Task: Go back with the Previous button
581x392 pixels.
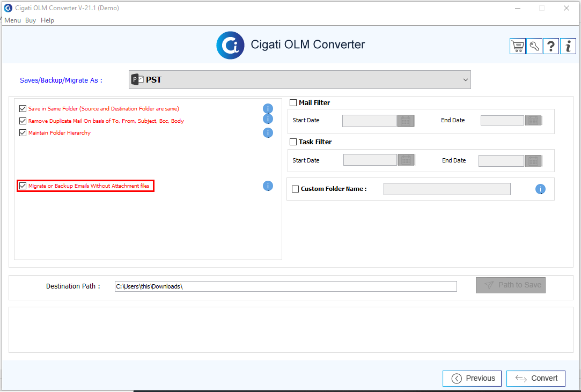Action: [472, 378]
